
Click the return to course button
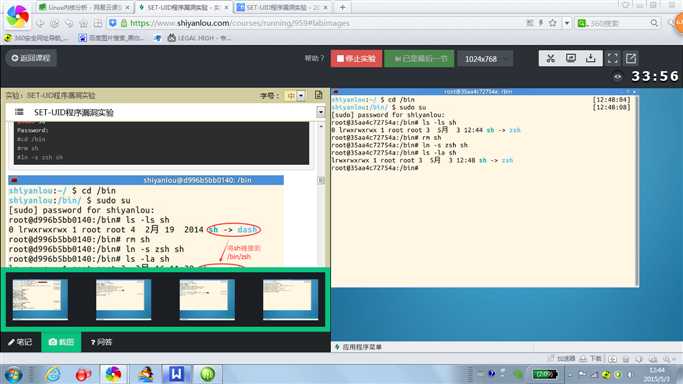(31, 58)
